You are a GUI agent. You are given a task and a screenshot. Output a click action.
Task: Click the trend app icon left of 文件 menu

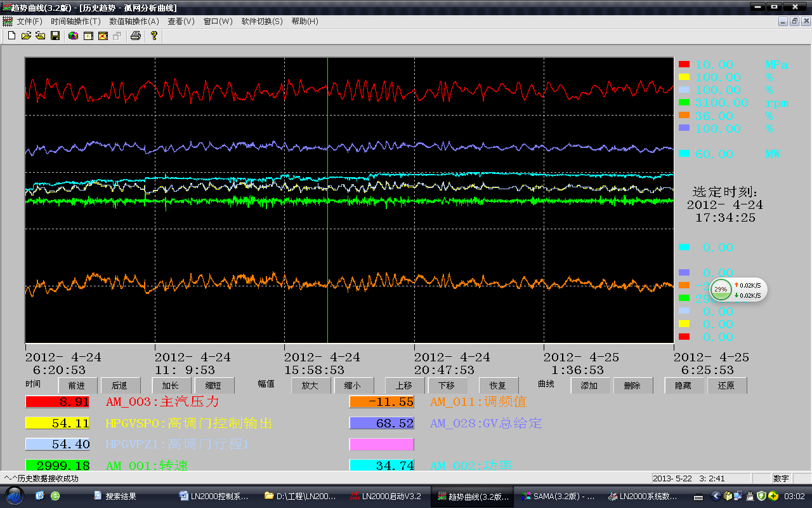point(8,21)
